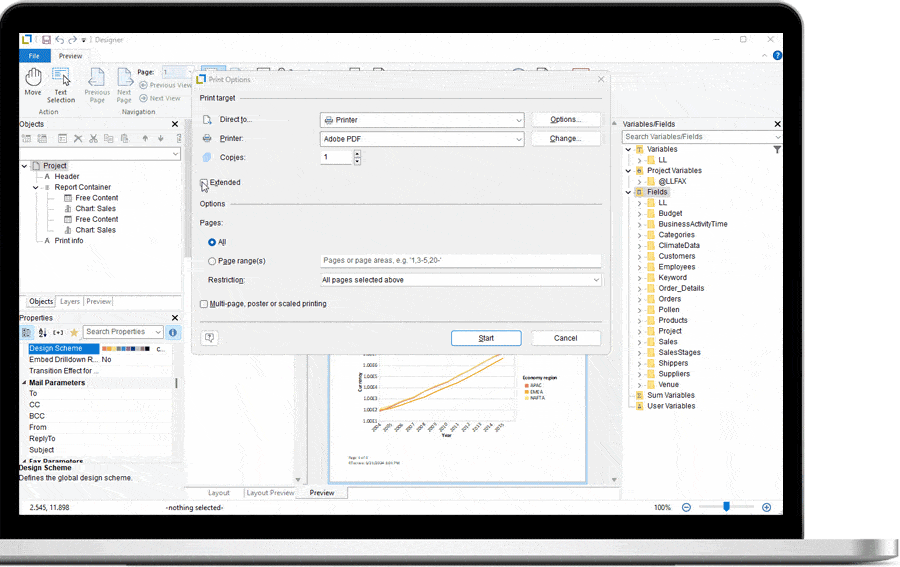
Task: Click the help icon in Print Options dialog
Action: click(210, 337)
